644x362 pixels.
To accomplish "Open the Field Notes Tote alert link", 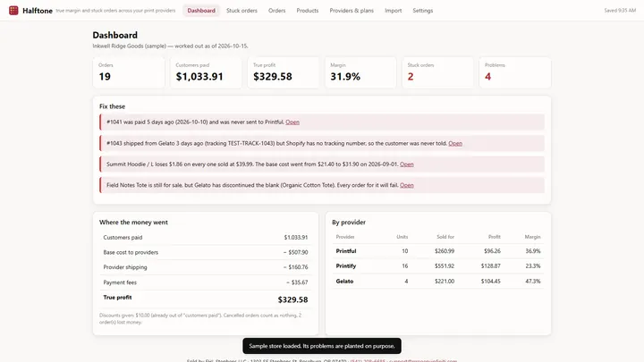I will pos(407,185).
